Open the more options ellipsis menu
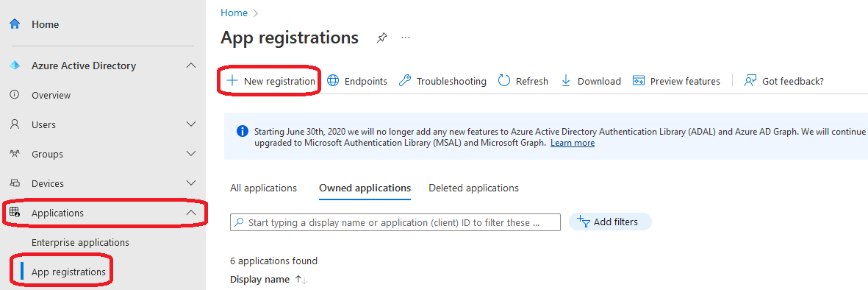This screenshot has height=290, width=868. tap(406, 38)
